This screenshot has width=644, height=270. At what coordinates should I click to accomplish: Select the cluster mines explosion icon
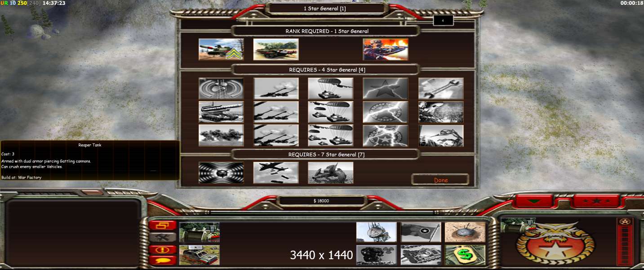[441, 112]
